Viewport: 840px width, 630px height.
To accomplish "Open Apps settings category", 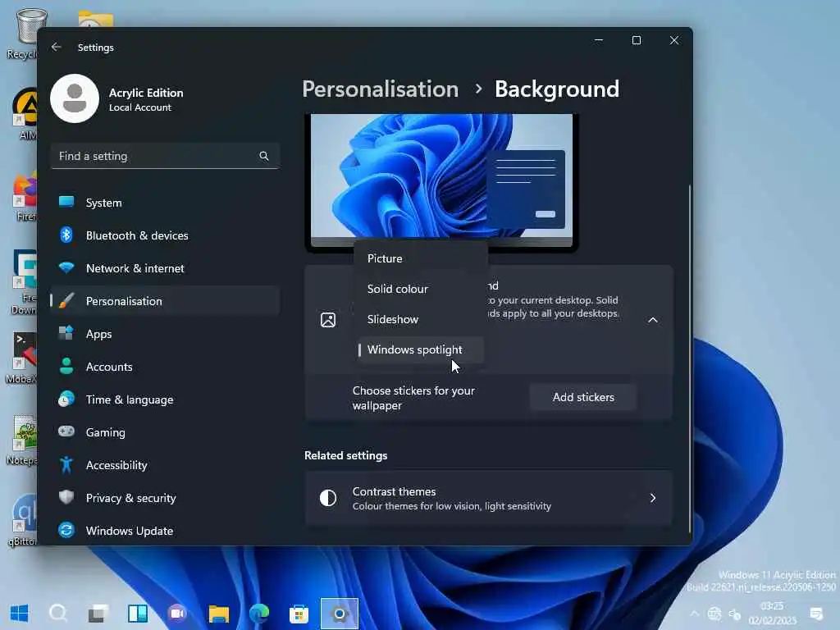I will [x=165, y=334].
